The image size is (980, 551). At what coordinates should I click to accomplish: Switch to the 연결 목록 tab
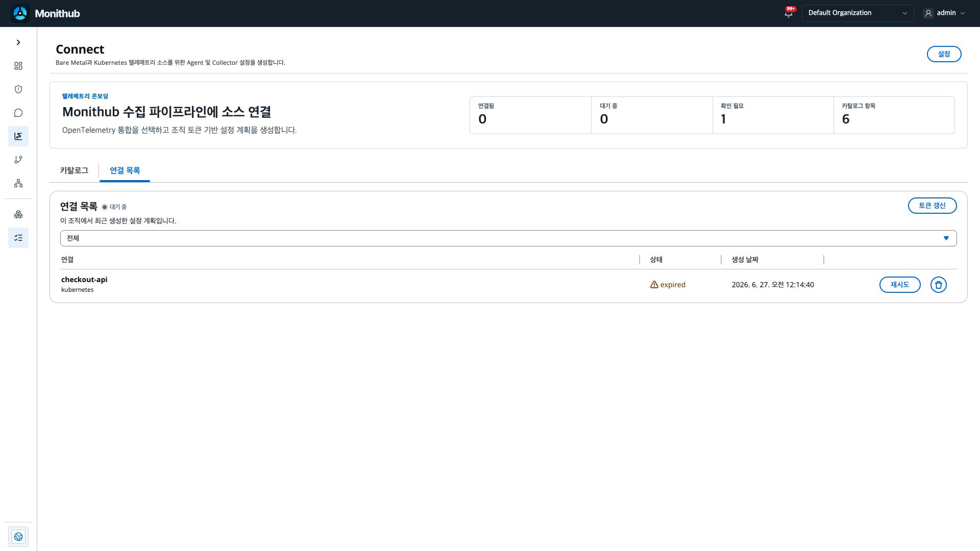point(125,170)
